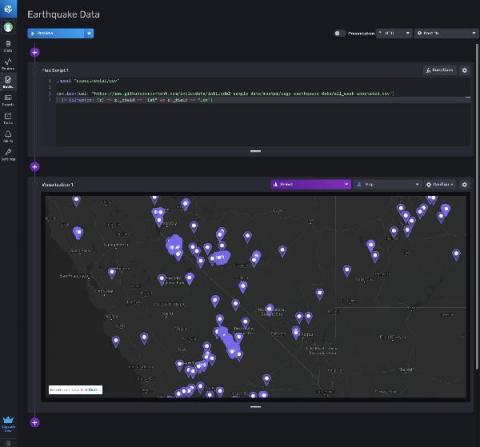
Task: Add a cell above Flux Script panel
Action: 35,52
